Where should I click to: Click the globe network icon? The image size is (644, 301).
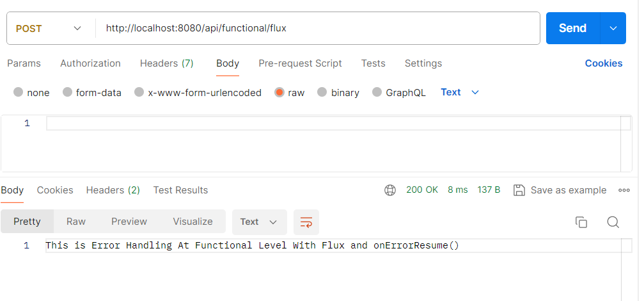tap(390, 190)
